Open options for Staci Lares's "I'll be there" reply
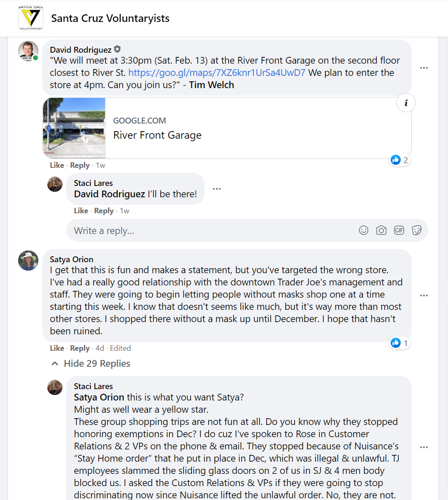The height and width of the screenshot is (500, 448). pyautogui.click(x=217, y=189)
